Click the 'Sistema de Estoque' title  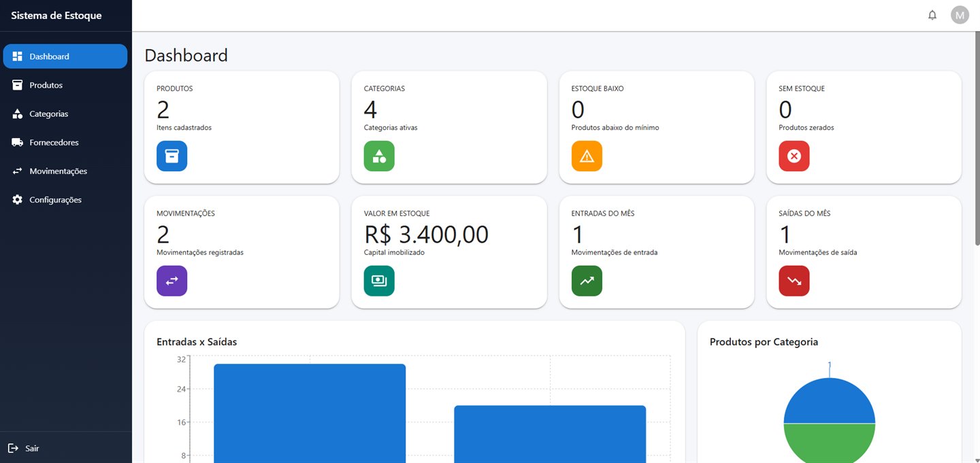click(56, 15)
